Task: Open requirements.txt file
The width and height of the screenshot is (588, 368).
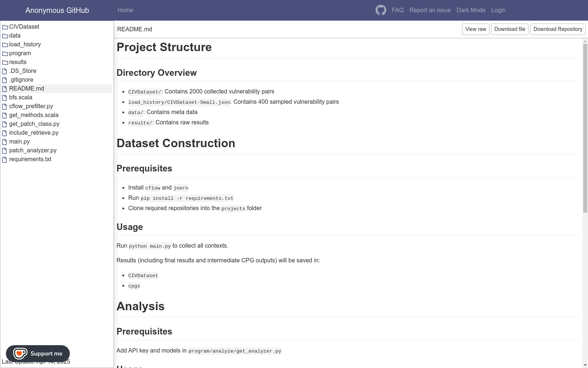Action: 30,159
